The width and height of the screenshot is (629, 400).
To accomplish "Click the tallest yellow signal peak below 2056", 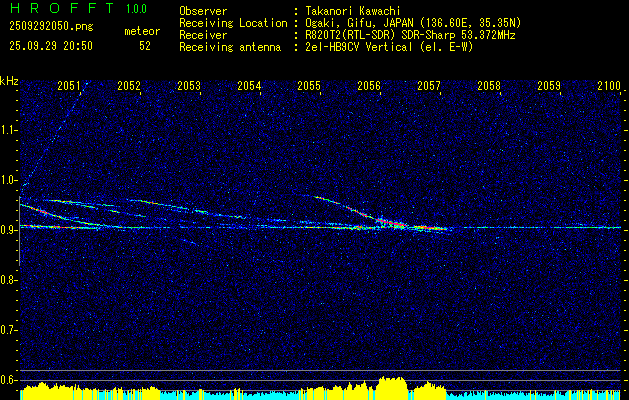I will [x=392, y=388].
